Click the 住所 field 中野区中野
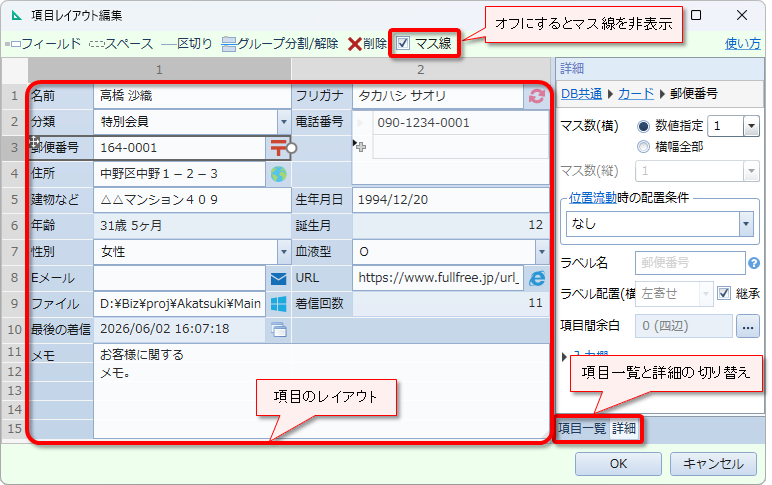The width and height of the screenshot is (772, 485). click(179, 173)
